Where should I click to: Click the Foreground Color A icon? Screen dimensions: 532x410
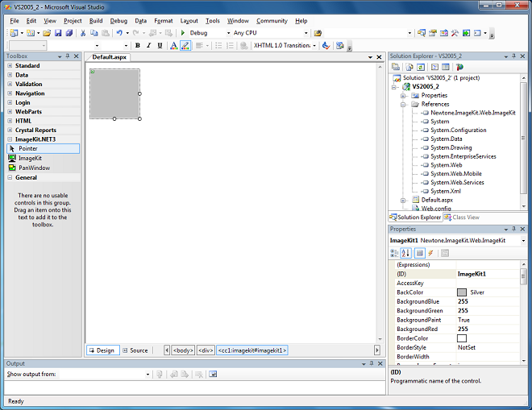[x=174, y=45]
